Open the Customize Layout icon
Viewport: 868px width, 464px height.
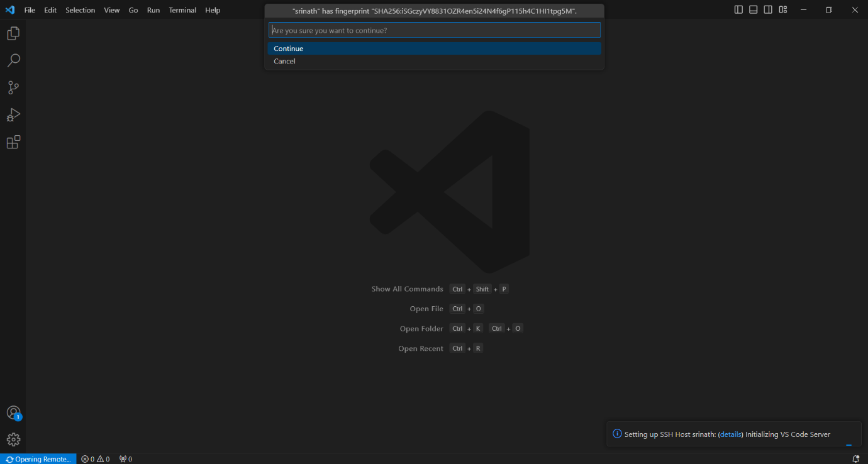[783, 9]
